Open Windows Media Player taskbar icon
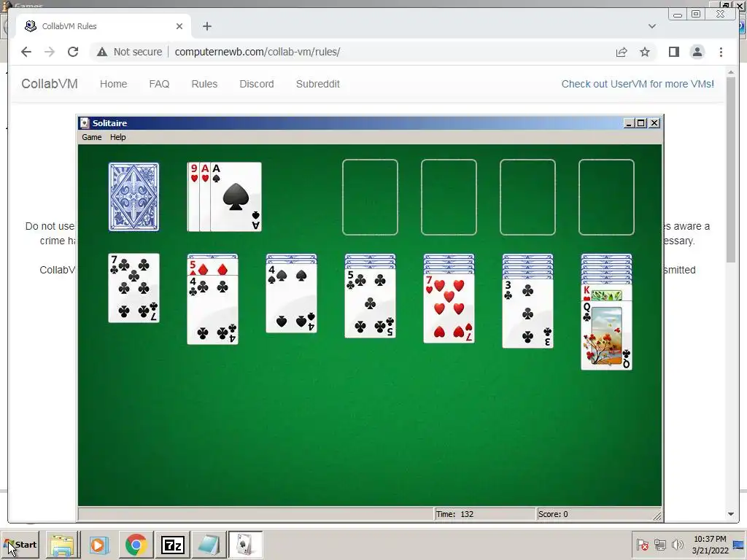 99,545
